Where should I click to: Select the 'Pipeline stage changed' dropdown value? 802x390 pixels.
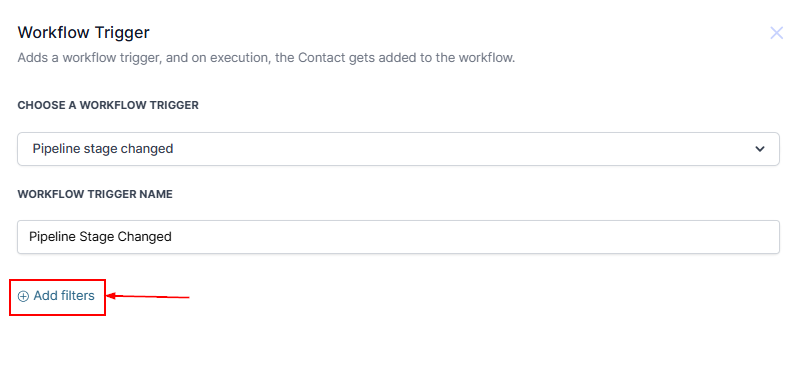click(x=103, y=149)
